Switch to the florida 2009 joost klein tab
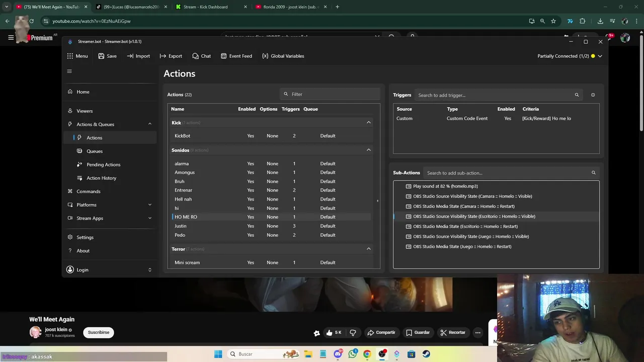This screenshot has height=362, width=644. (291, 7)
